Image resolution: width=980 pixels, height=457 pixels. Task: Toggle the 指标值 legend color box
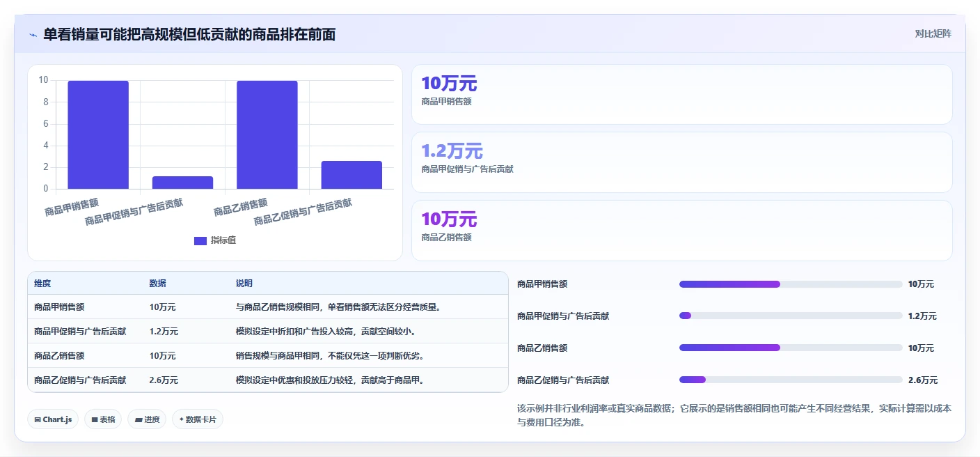pyautogui.click(x=200, y=240)
